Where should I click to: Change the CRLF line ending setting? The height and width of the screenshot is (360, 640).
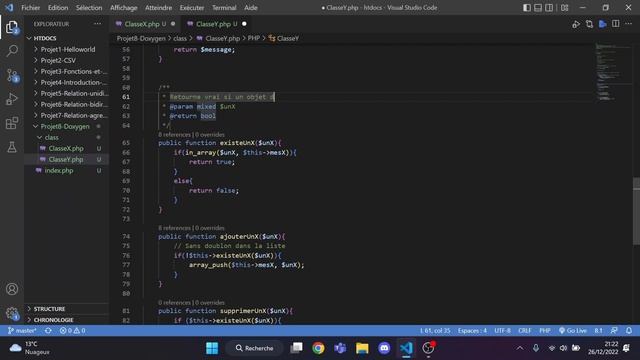[524, 331]
